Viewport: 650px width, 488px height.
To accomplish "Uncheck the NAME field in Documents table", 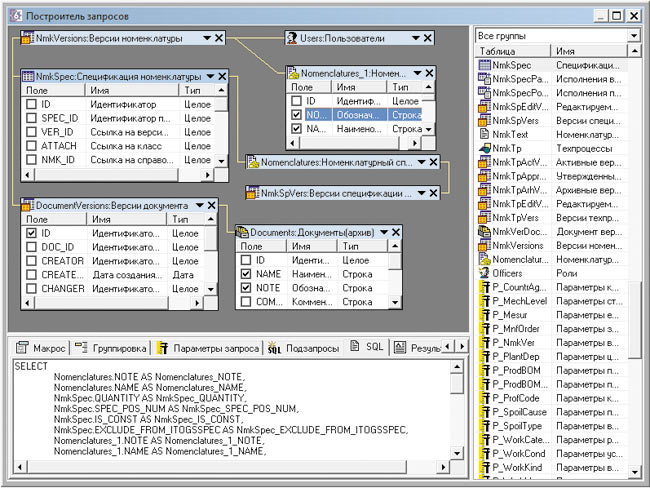I will 246,273.
